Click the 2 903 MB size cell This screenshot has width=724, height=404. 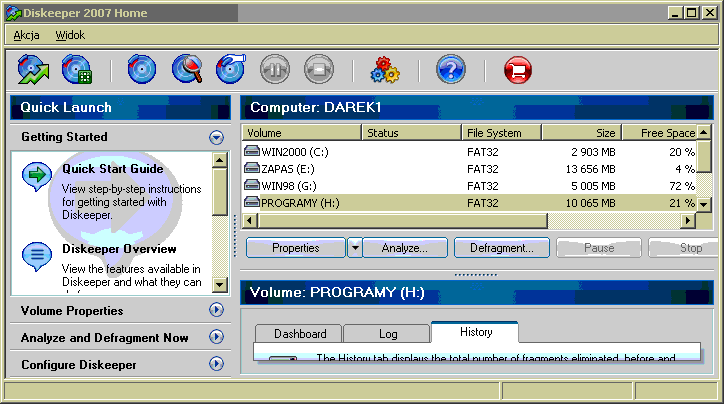pyautogui.click(x=593, y=152)
